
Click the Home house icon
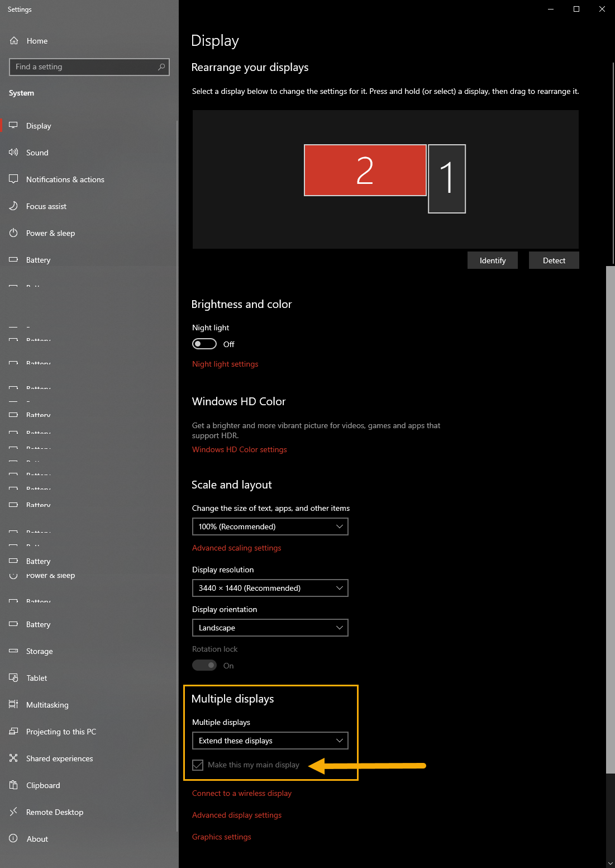(14, 41)
